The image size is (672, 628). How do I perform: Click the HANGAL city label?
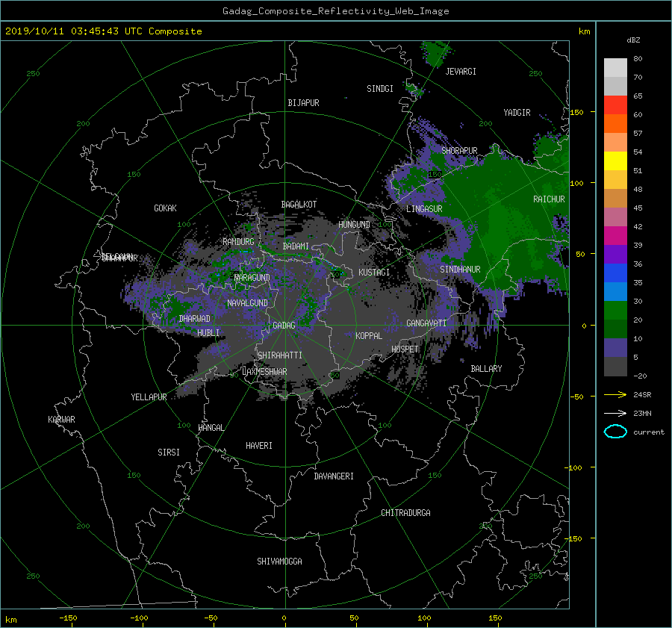point(211,428)
